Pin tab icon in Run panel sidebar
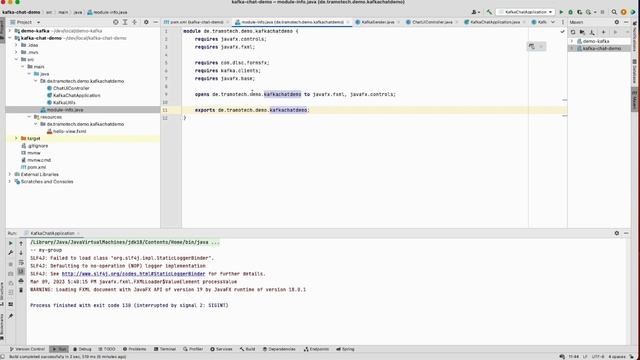640x360 pixels. pyautogui.click(x=11, y=316)
